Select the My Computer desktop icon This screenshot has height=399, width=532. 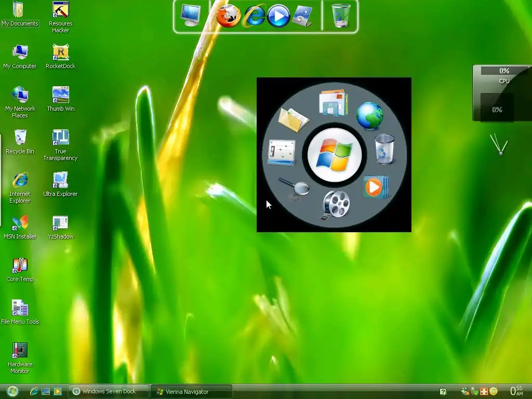click(20, 56)
